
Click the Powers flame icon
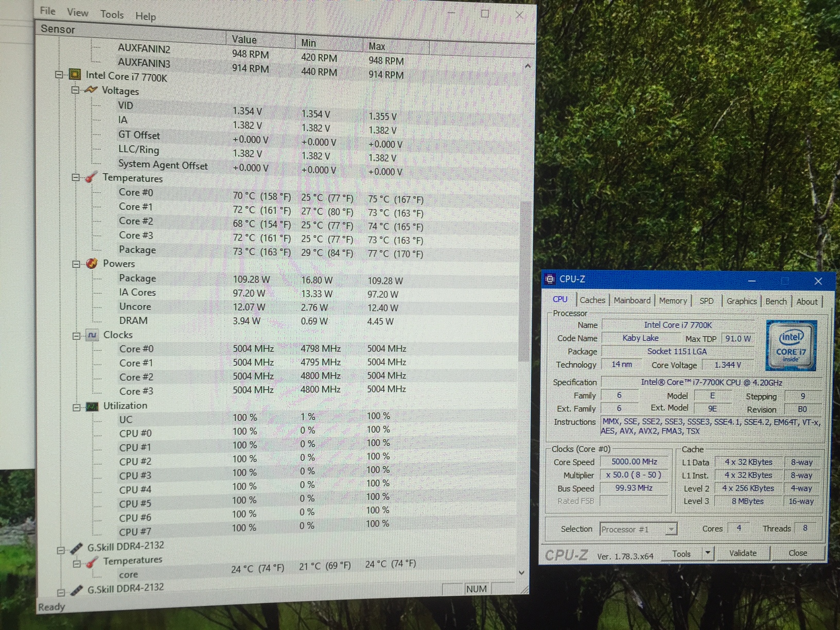pyautogui.click(x=92, y=264)
